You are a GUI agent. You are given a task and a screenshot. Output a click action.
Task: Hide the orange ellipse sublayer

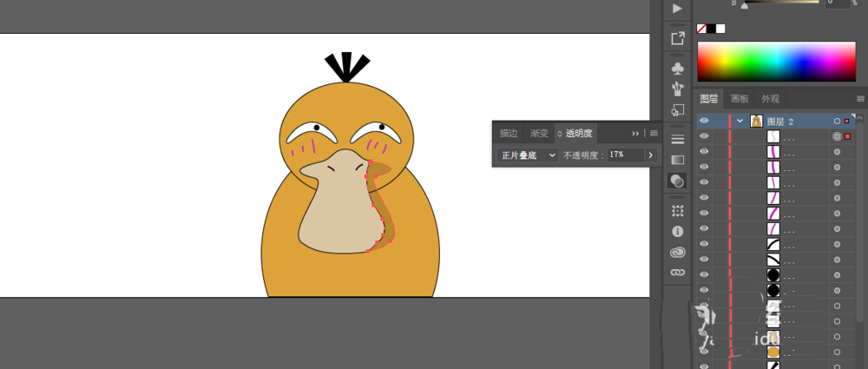tap(704, 352)
